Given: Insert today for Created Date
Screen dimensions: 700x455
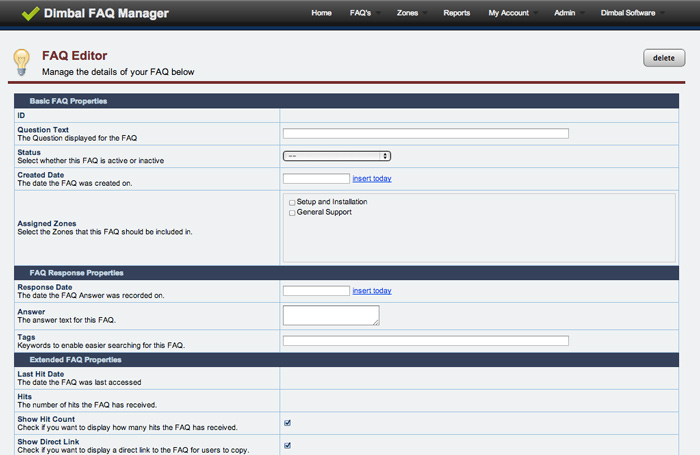Looking at the screenshot, I should [x=372, y=179].
